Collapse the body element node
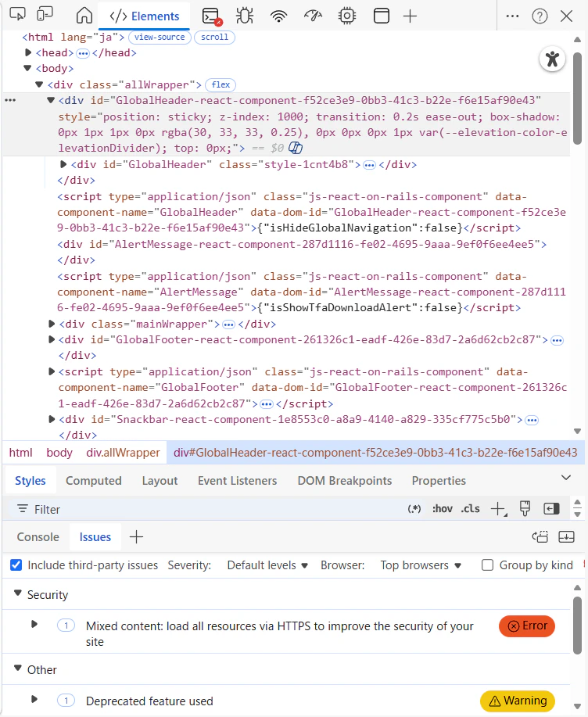Screen dimensions: 588x717 pos(27,68)
